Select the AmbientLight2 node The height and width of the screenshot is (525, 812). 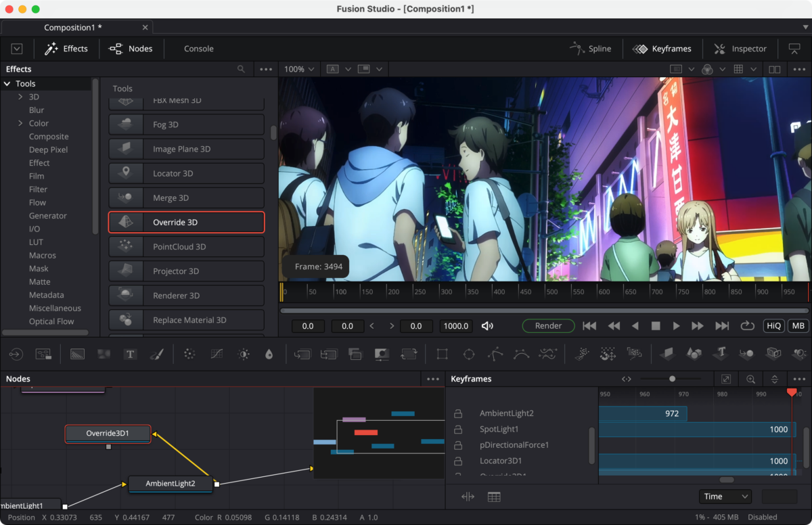coord(171,484)
